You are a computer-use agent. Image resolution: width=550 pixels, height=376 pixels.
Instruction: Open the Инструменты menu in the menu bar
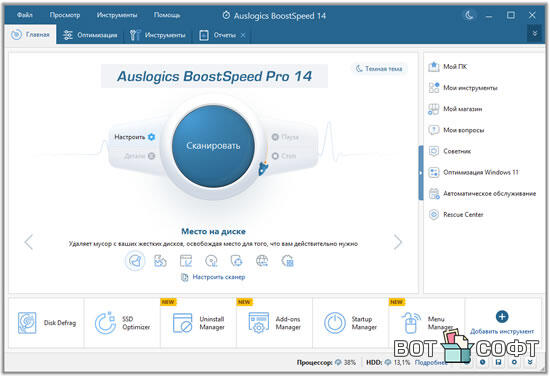117,15
